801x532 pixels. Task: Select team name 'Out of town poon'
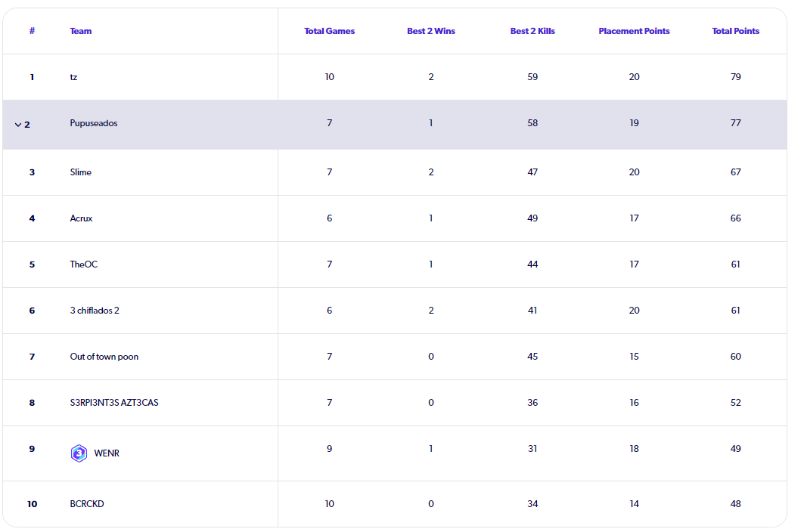(x=104, y=357)
